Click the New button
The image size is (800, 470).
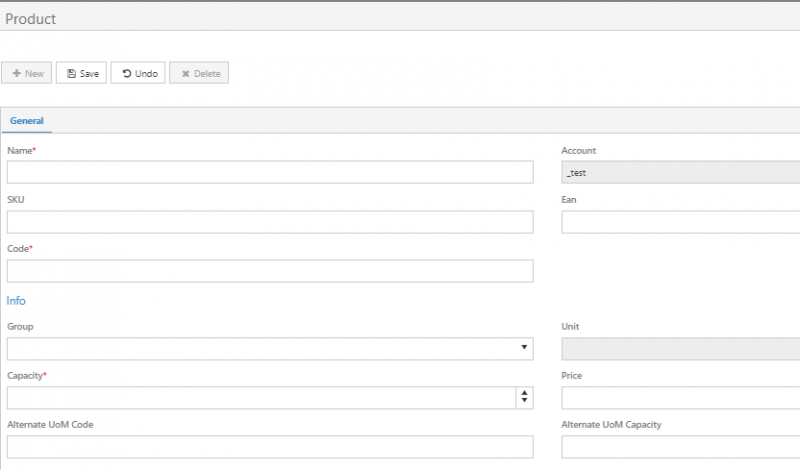(27, 73)
